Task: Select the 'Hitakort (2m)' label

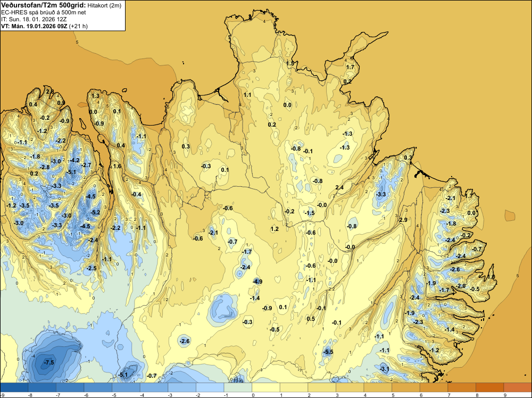Action: (104, 5)
